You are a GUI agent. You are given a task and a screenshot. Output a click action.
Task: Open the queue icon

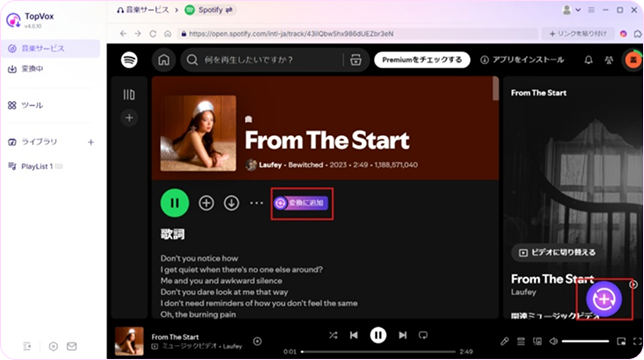(521, 341)
